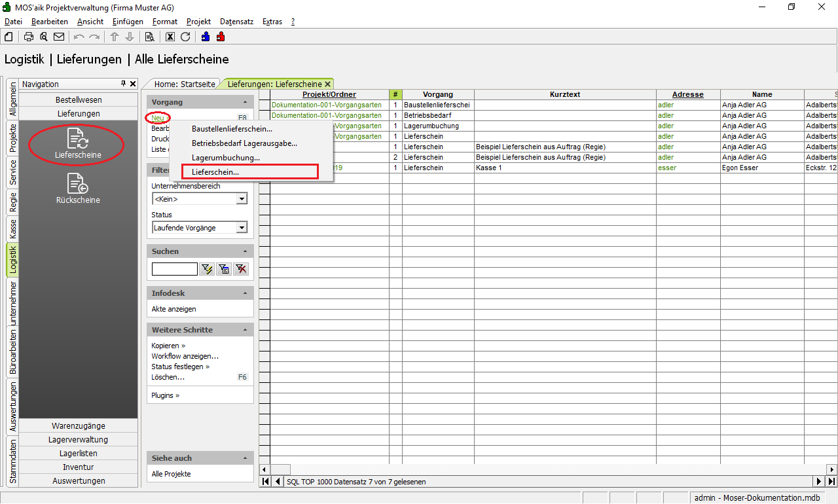
Task: Expand the Lagerverwaltung navigation group
Action: [x=78, y=440]
